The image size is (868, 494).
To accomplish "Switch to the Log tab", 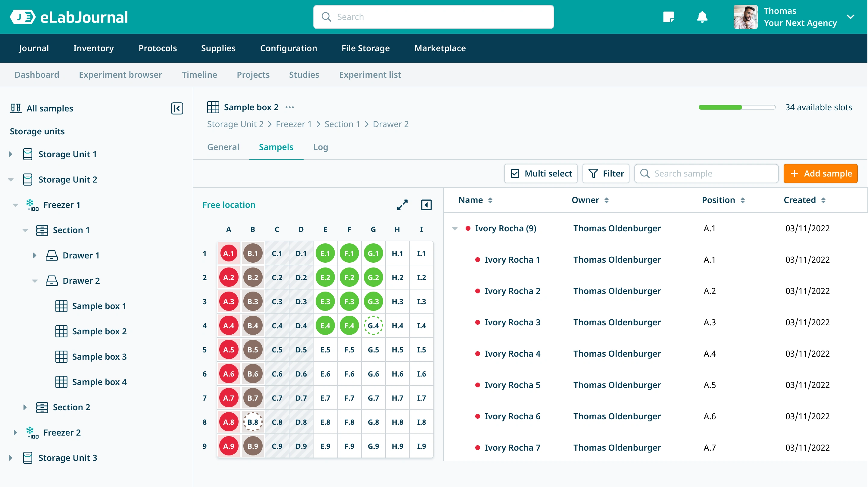I will pyautogui.click(x=320, y=147).
